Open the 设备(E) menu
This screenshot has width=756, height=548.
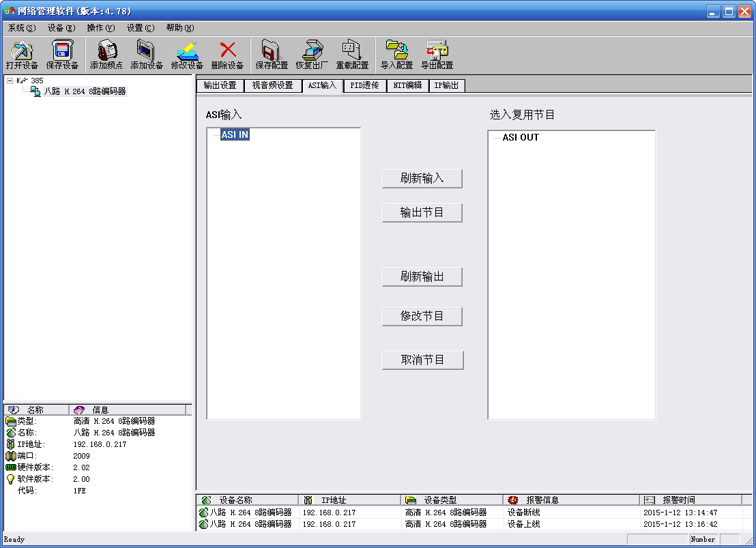[x=61, y=28]
